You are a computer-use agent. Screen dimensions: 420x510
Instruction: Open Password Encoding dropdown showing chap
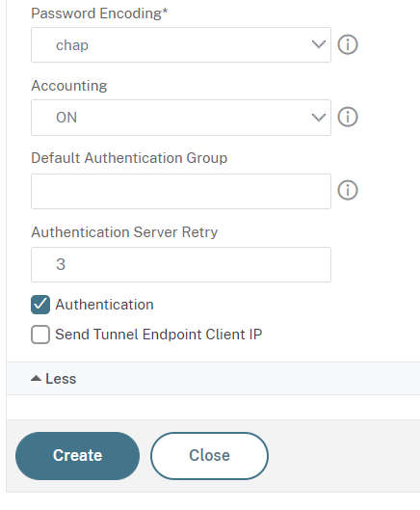point(181,45)
